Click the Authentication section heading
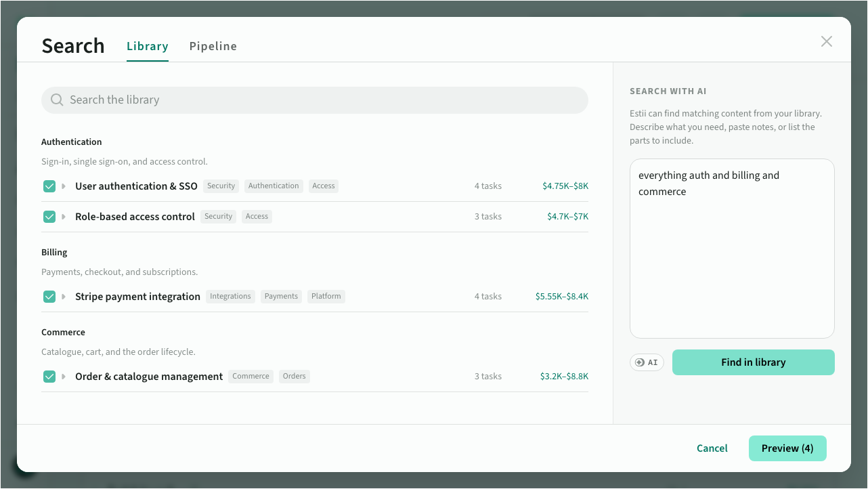 [x=72, y=142]
